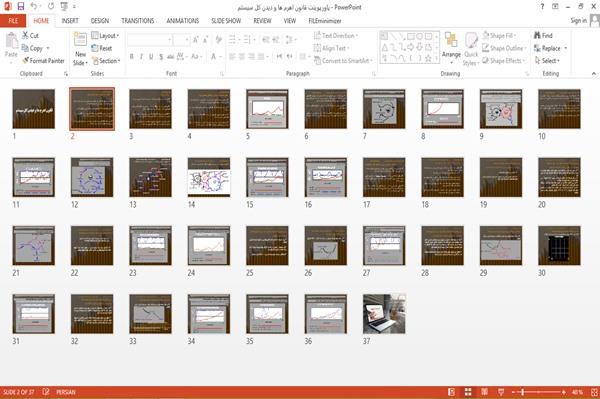600x399 pixels.
Task: Select slide 37 thumbnail with laptop photo
Action: [384, 314]
